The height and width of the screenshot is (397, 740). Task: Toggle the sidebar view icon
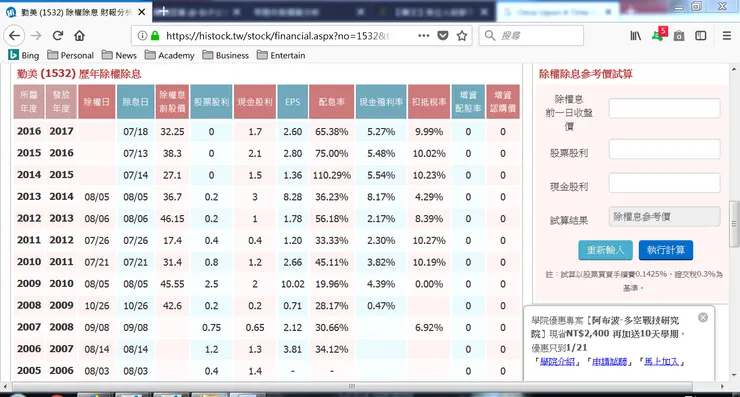[701, 36]
